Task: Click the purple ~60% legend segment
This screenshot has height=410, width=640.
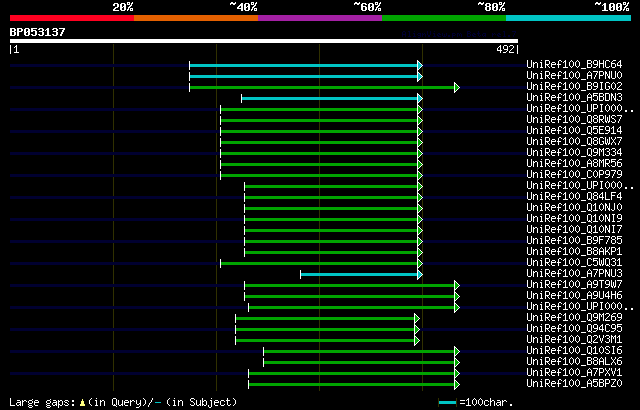Action: (x=320, y=18)
